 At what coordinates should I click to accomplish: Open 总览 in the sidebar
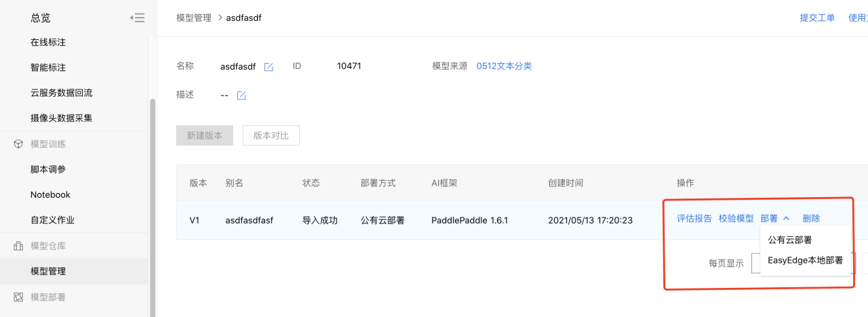[x=41, y=18]
